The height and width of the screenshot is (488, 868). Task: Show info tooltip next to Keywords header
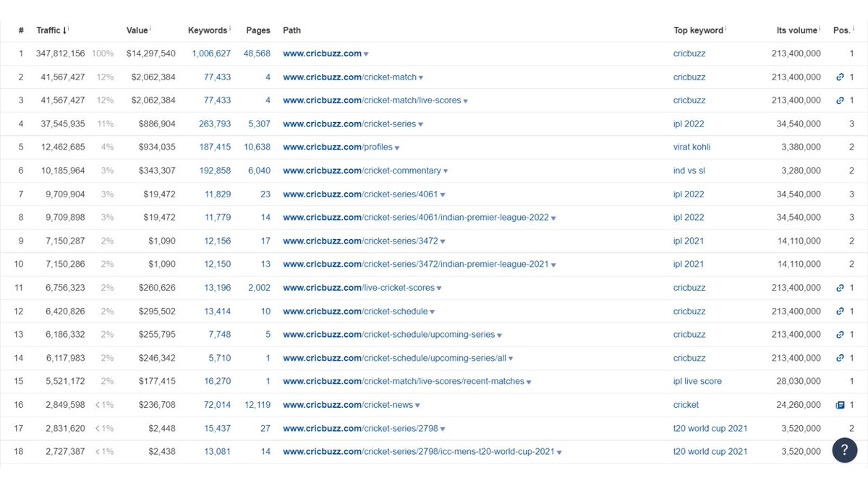pyautogui.click(x=230, y=29)
